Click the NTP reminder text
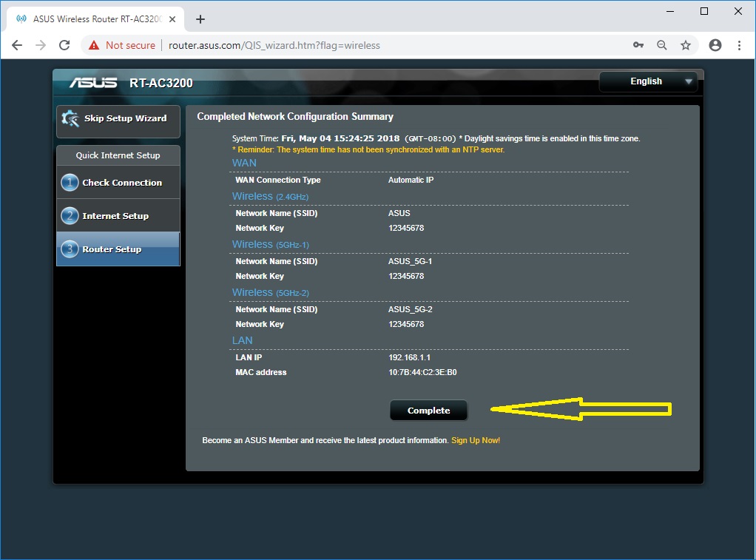The width and height of the screenshot is (756, 560). [x=368, y=149]
